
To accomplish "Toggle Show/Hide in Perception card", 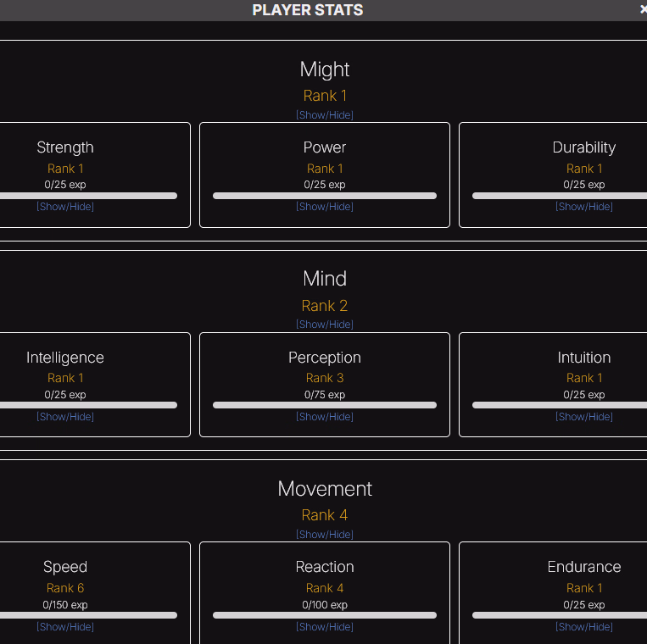I will click(x=325, y=417).
